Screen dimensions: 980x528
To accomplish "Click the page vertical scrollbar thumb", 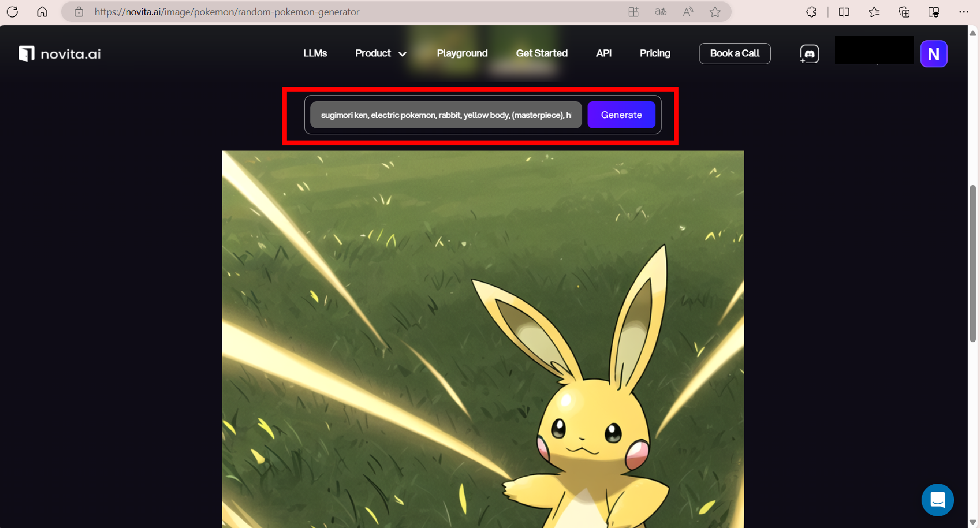I will pyautogui.click(x=972, y=264).
